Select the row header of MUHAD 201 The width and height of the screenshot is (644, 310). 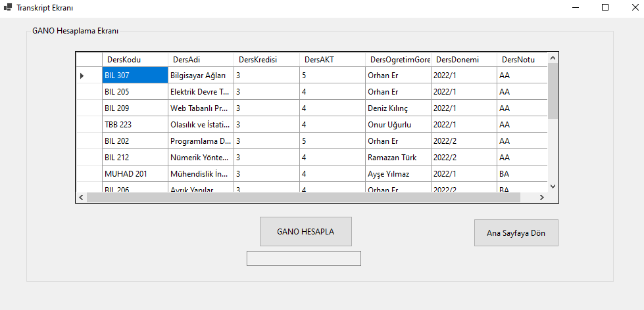pyautogui.click(x=89, y=173)
